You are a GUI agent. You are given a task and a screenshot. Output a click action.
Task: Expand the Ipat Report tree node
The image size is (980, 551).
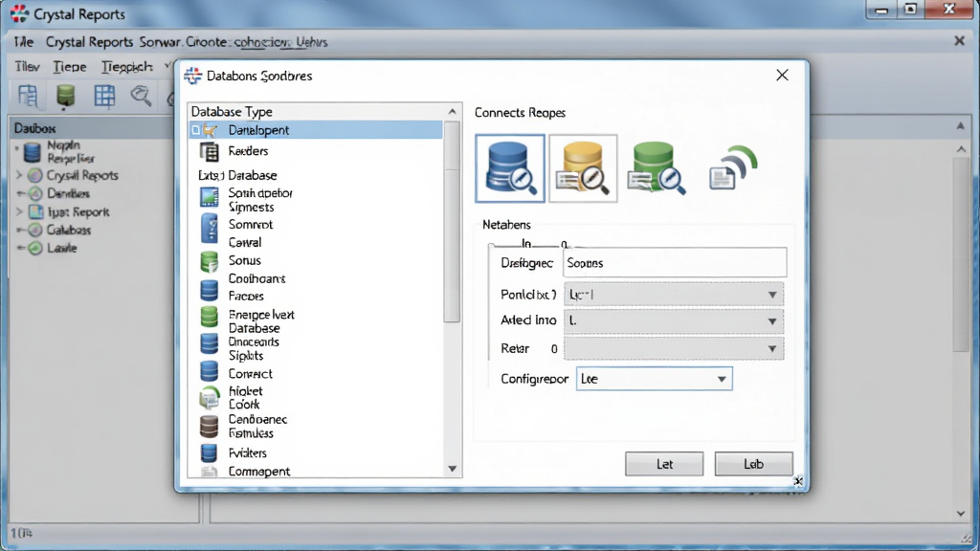[x=19, y=211]
